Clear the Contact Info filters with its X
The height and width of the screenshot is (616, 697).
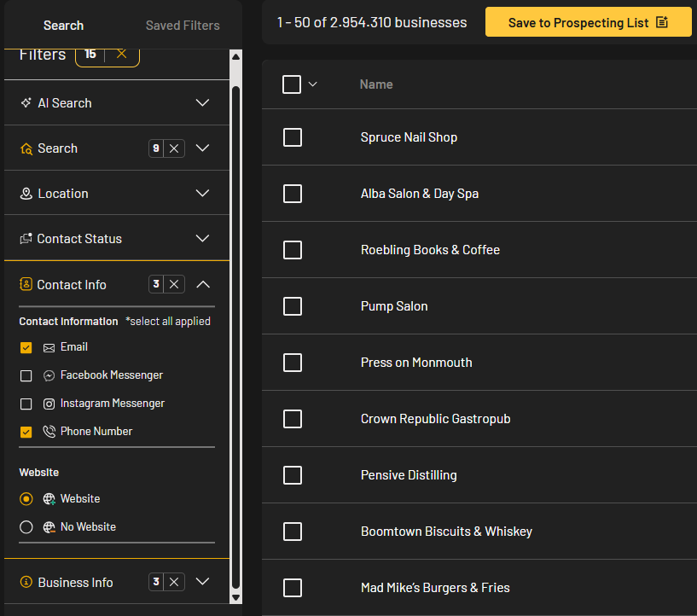click(174, 284)
